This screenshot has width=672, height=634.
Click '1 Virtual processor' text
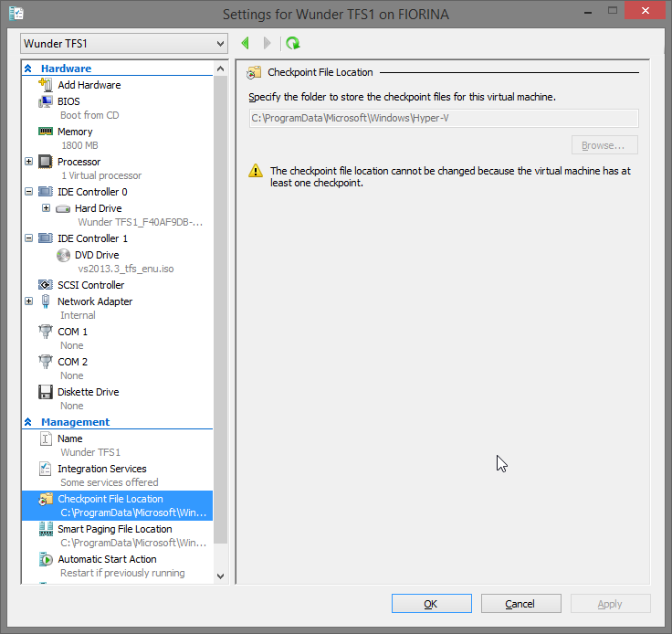[101, 175]
